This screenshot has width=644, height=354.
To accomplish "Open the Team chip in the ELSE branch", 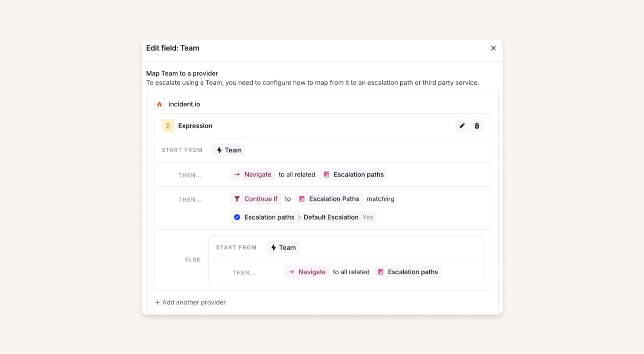I will (x=283, y=247).
